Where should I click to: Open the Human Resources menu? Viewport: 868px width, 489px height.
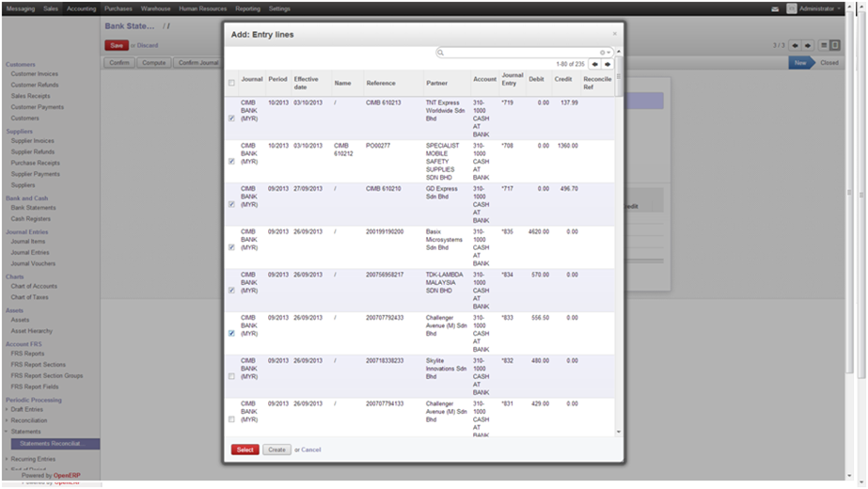(x=202, y=8)
